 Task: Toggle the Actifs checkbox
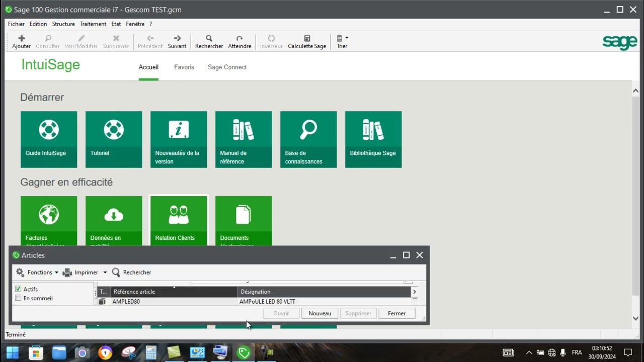18,289
